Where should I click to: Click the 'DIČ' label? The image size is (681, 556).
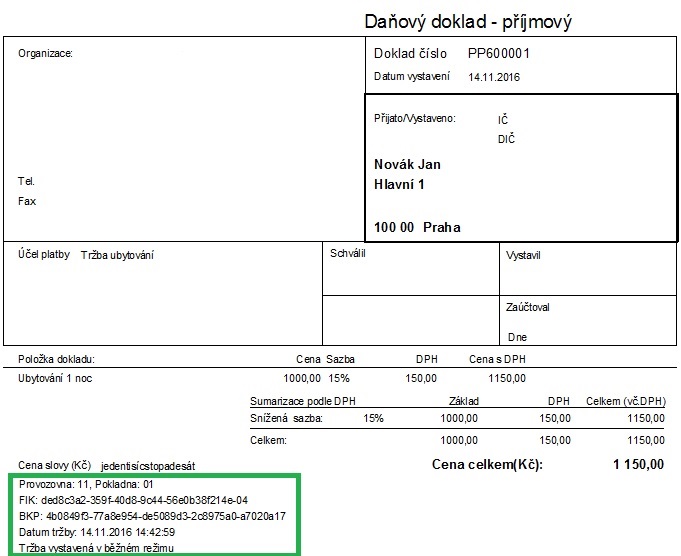tap(506, 139)
